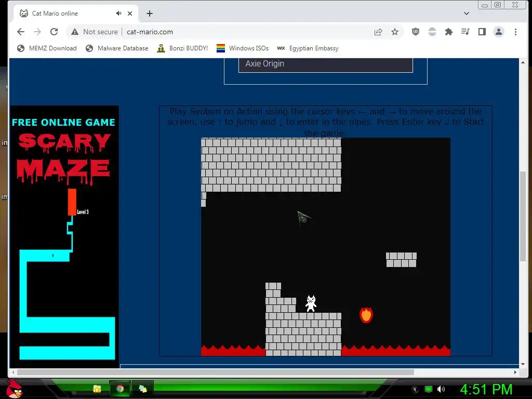Image resolution: width=532 pixels, height=399 pixels.
Task: Open Chrome three-dot menu
Action: pos(515,32)
